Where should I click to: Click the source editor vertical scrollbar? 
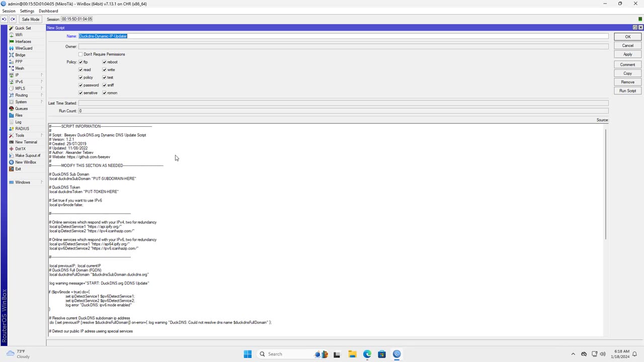(606, 184)
